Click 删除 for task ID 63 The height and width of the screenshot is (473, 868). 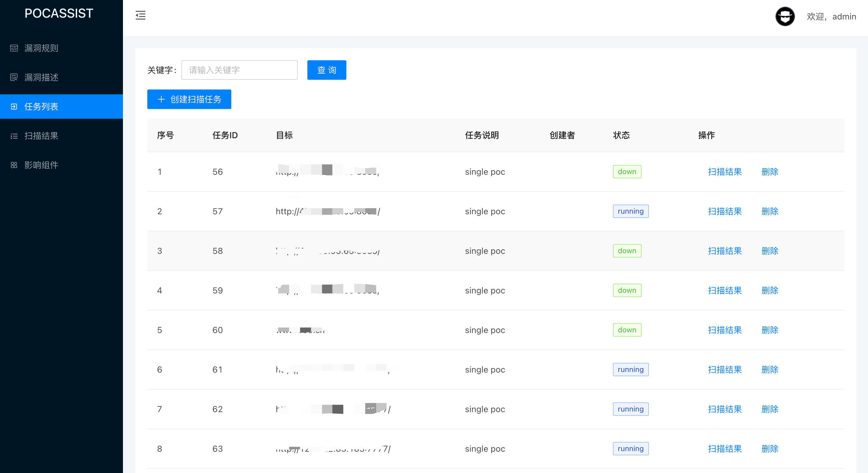(x=770, y=449)
